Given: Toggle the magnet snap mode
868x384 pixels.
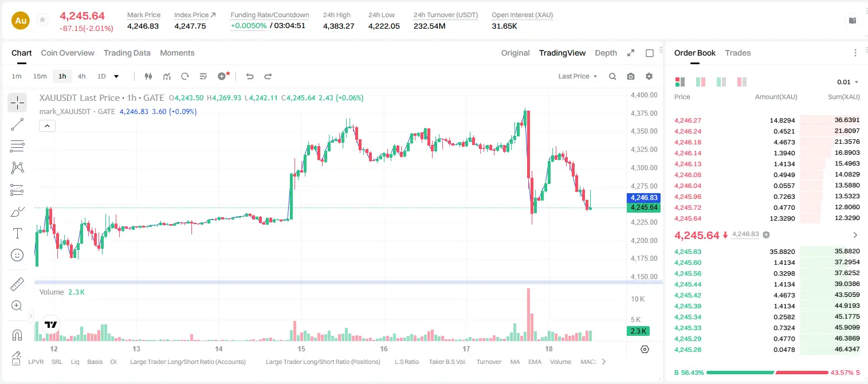Looking at the screenshot, I should click(x=17, y=335).
